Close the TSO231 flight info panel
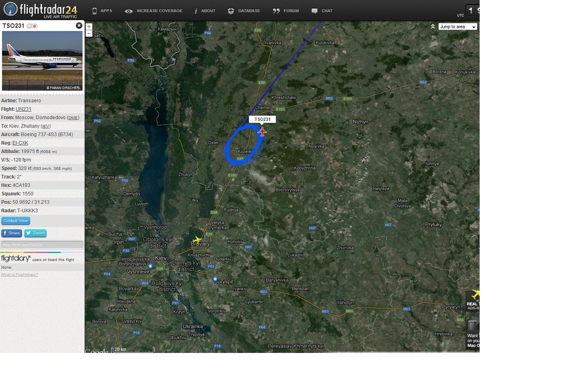588x392 pixels. (79, 25)
